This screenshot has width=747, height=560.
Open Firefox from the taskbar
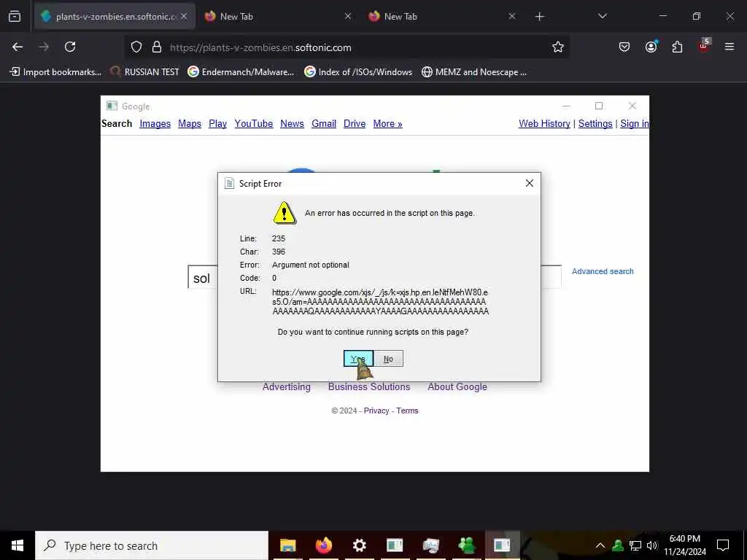(323, 545)
